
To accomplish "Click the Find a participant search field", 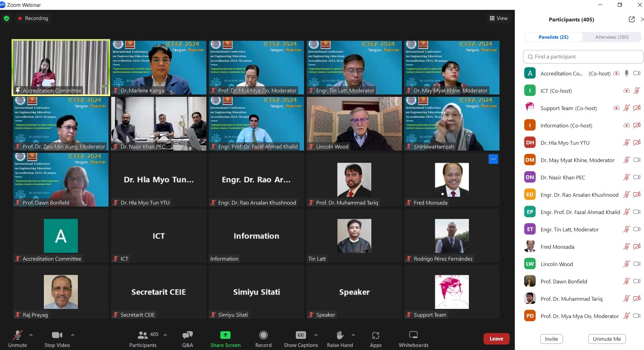I will tap(583, 57).
